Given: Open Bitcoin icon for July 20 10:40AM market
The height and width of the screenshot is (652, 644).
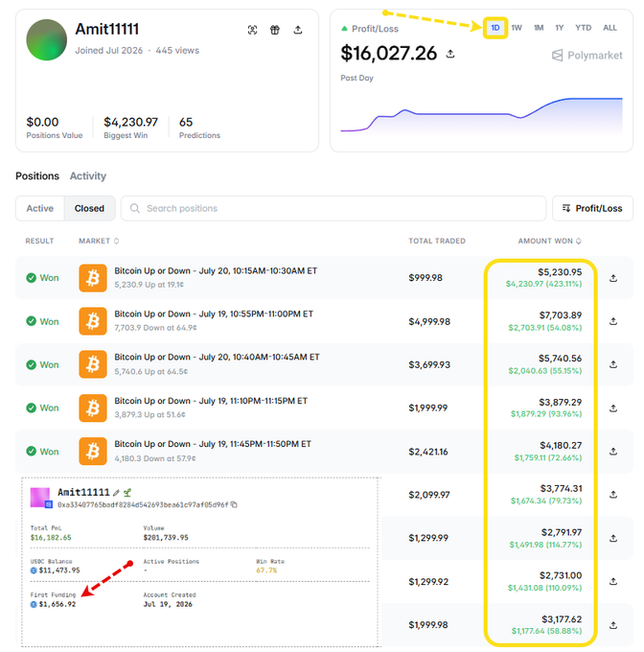Looking at the screenshot, I should (93, 364).
